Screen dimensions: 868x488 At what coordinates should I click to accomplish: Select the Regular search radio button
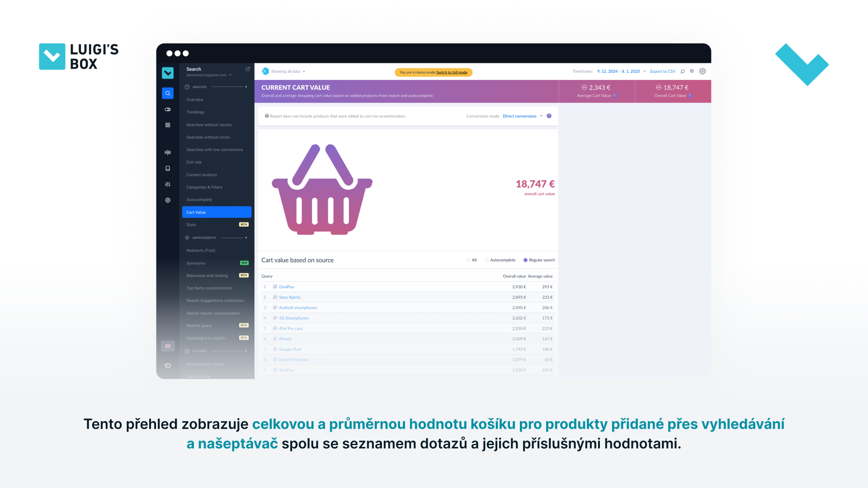(x=525, y=260)
